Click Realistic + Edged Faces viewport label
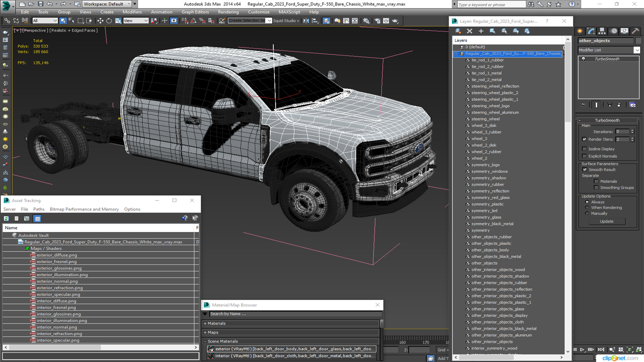Image resolution: width=644 pixels, height=362 pixels. [74, 30]
